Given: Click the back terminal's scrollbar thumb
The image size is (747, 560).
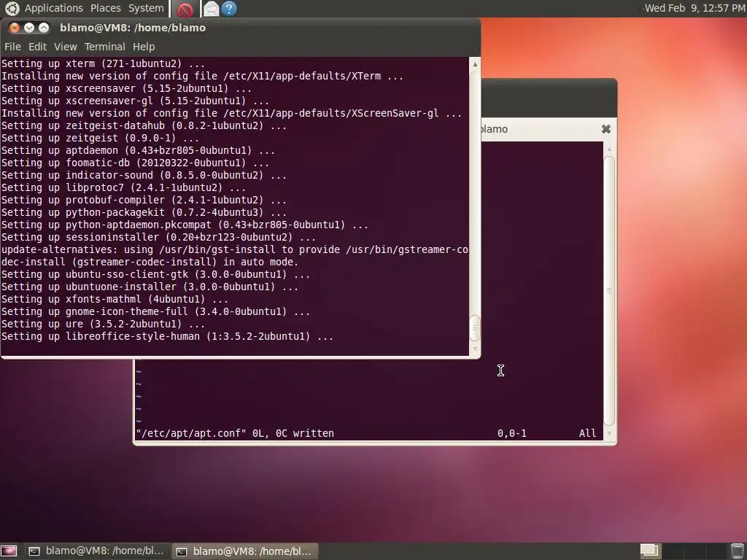Looking at the screenshot, I should 609,290.
